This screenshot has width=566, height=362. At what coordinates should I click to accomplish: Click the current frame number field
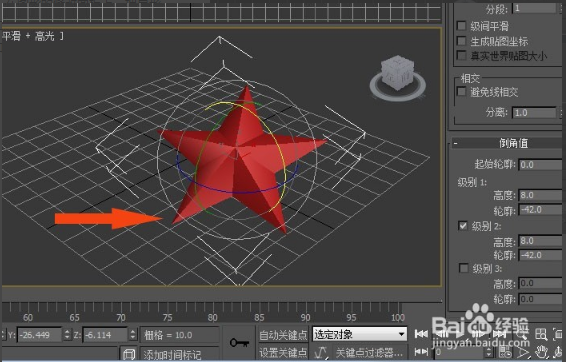459,352
